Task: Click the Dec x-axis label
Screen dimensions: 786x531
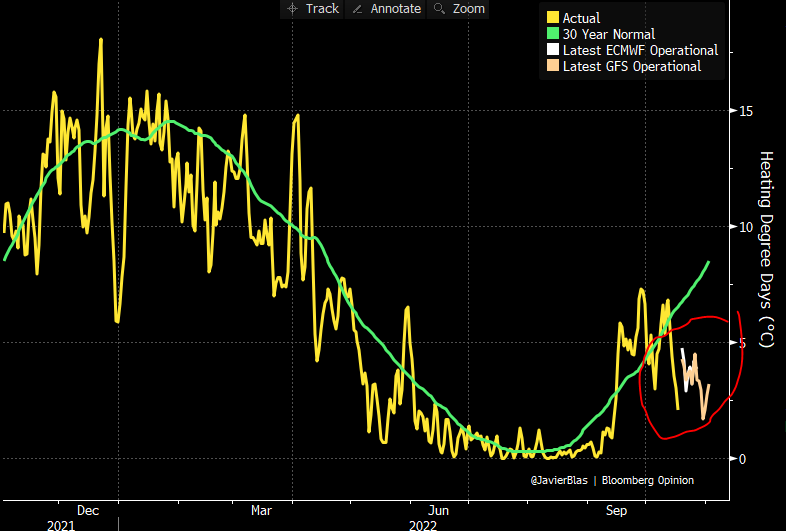Action: tap(88, 510)
